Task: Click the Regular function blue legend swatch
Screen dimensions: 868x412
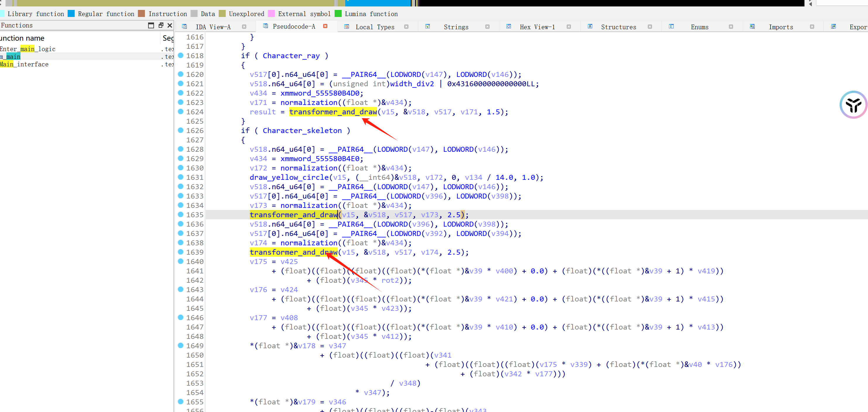Action: [71, 14]
